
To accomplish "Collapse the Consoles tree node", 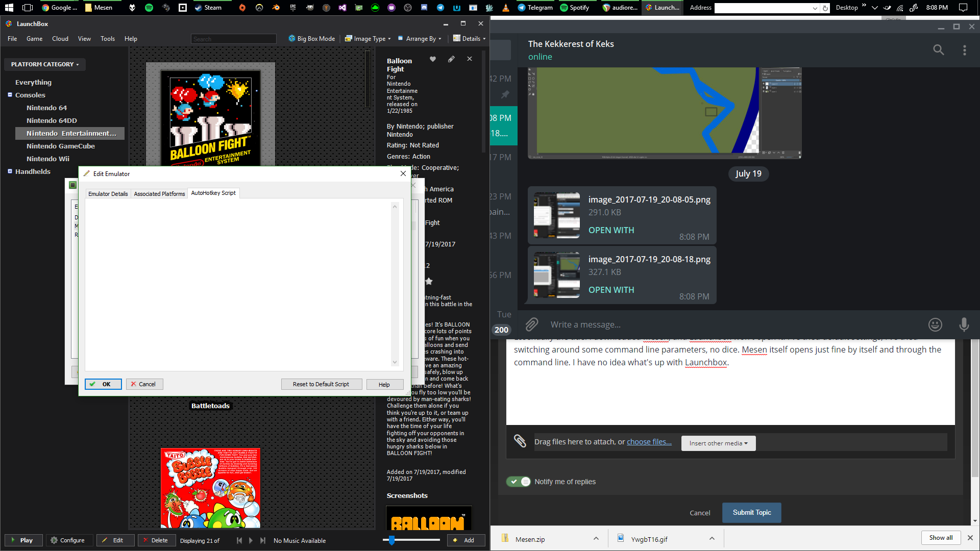I will click(10, 94).
